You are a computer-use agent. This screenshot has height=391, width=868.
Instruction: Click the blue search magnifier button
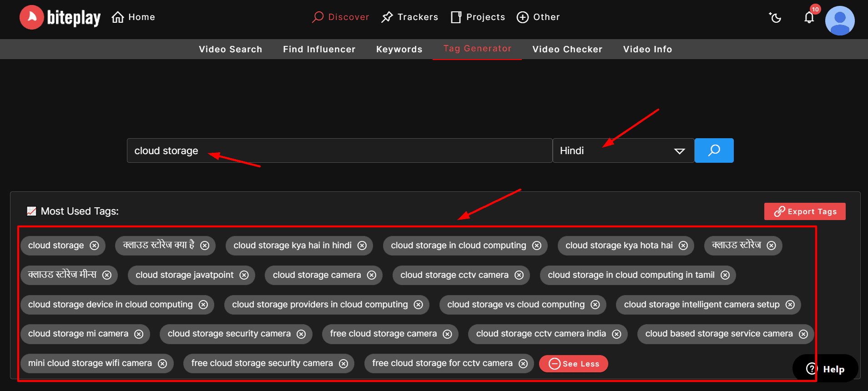(x=714, y=150)
